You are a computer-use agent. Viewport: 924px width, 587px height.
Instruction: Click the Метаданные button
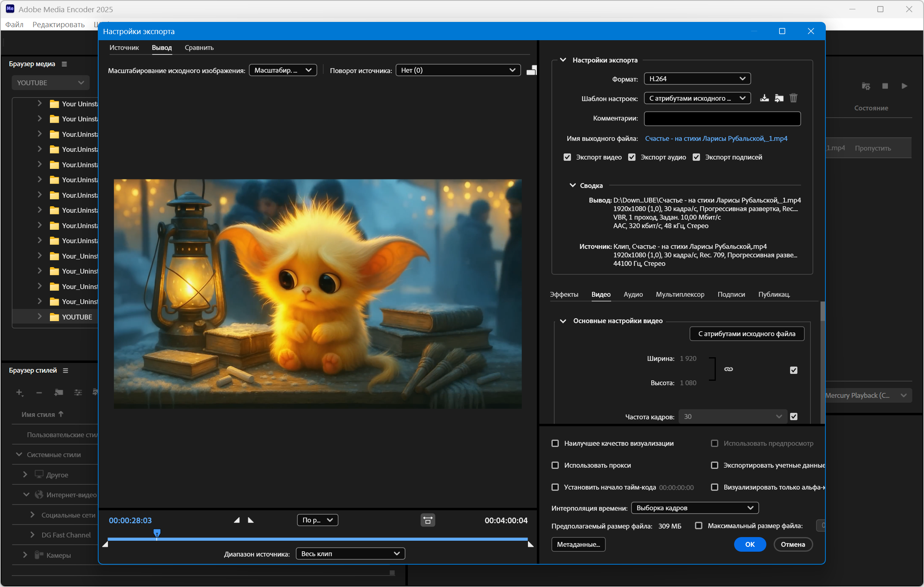point(578,544)
